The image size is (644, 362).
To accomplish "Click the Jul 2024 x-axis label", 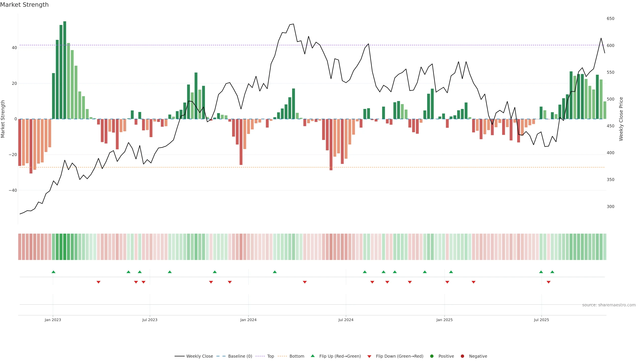I will 346,320.
